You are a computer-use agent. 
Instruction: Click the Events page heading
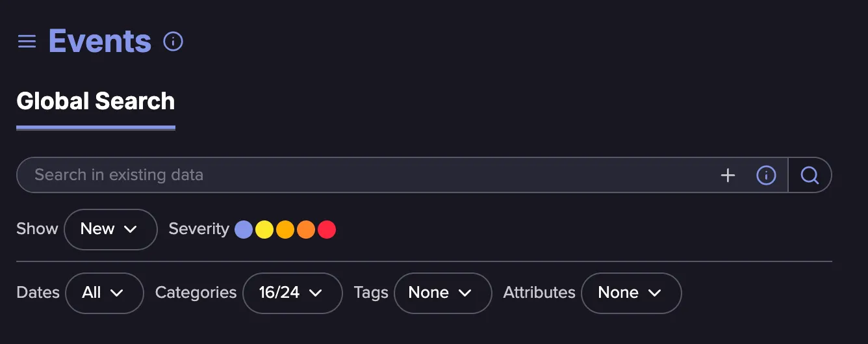pos(100,42)
